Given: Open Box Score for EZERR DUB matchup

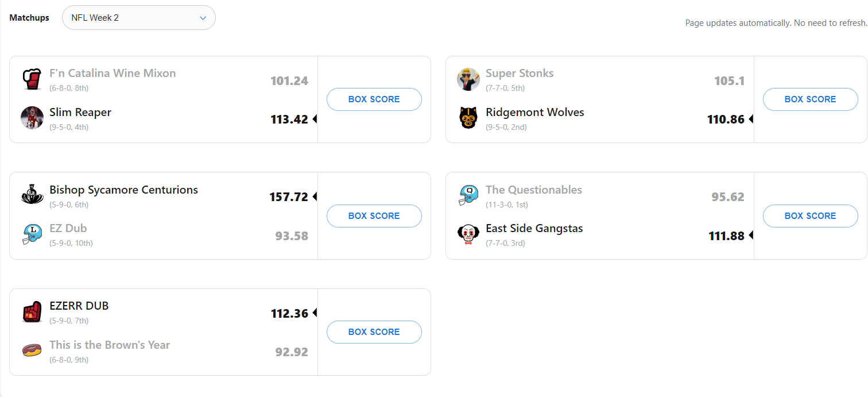Looking at the screenshot, I should 374,332.
